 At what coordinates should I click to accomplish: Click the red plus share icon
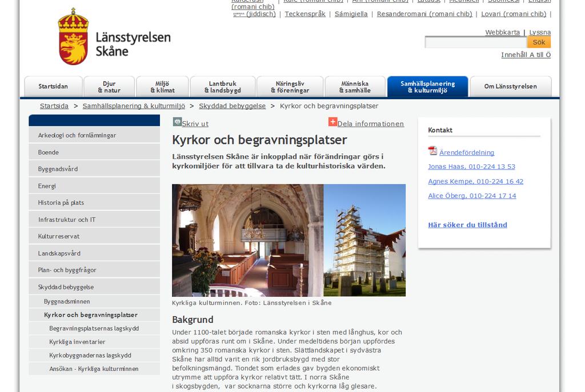click(x=332, y=122)
